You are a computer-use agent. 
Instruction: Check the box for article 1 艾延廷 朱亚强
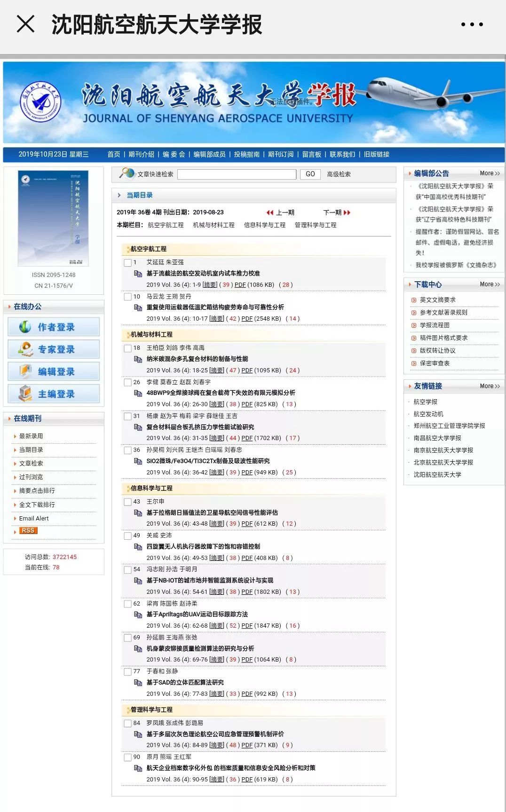pyautogui.click(x=127, y=263)
